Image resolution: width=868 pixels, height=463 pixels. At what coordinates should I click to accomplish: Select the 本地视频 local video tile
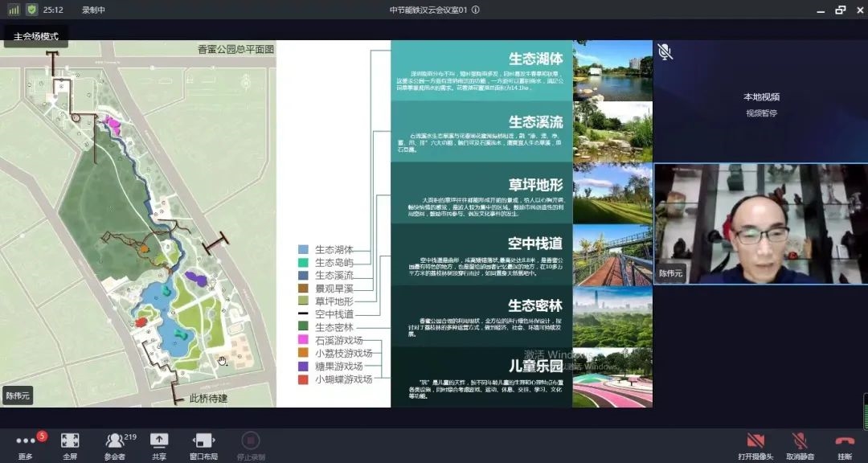coord(760,102)
